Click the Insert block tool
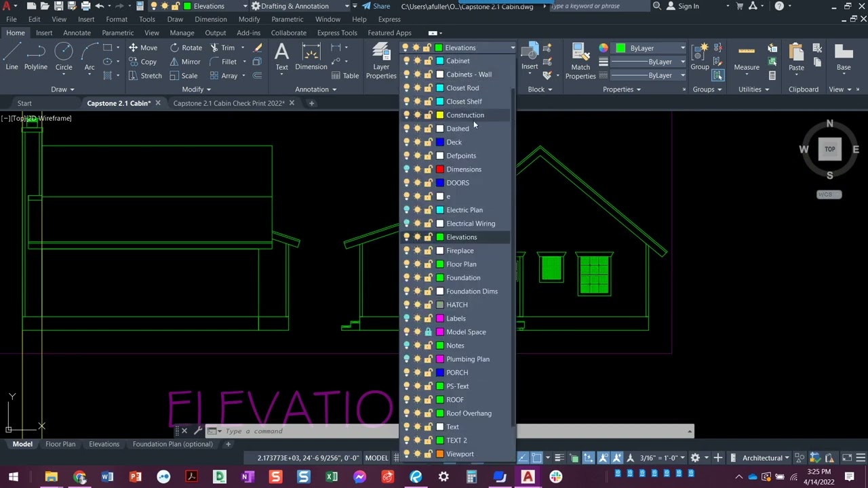868x488 pixels. pos(530,57)
